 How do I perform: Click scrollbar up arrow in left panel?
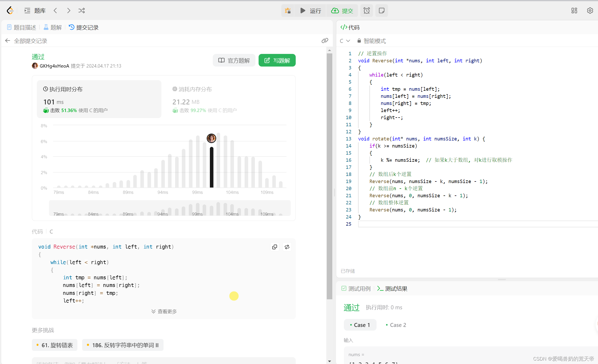[329, 50]
